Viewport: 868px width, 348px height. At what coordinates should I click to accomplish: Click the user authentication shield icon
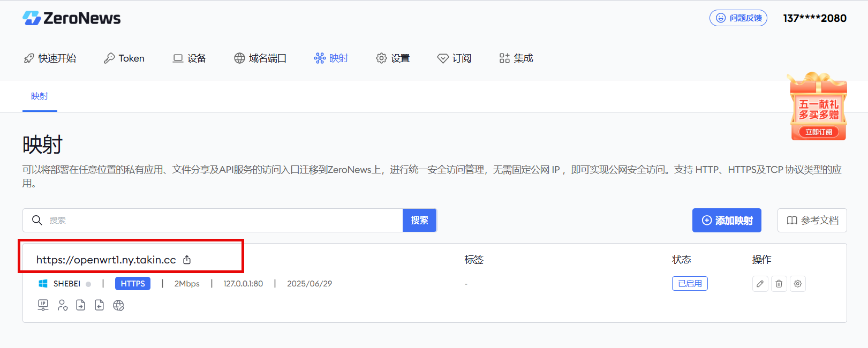(x=63, y=305)
